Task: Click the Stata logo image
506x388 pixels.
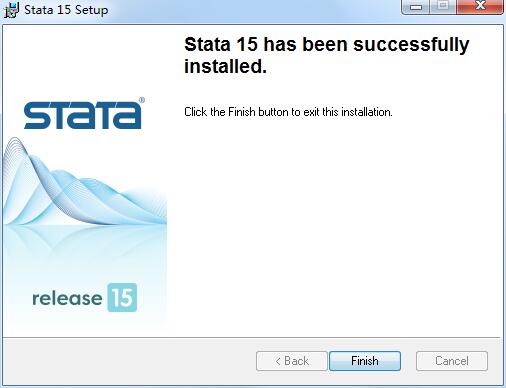Action: coord(83,114)
